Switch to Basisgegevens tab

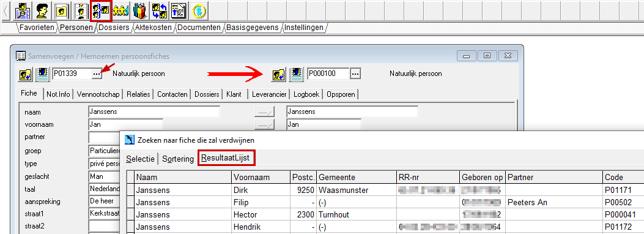[253, 28]
